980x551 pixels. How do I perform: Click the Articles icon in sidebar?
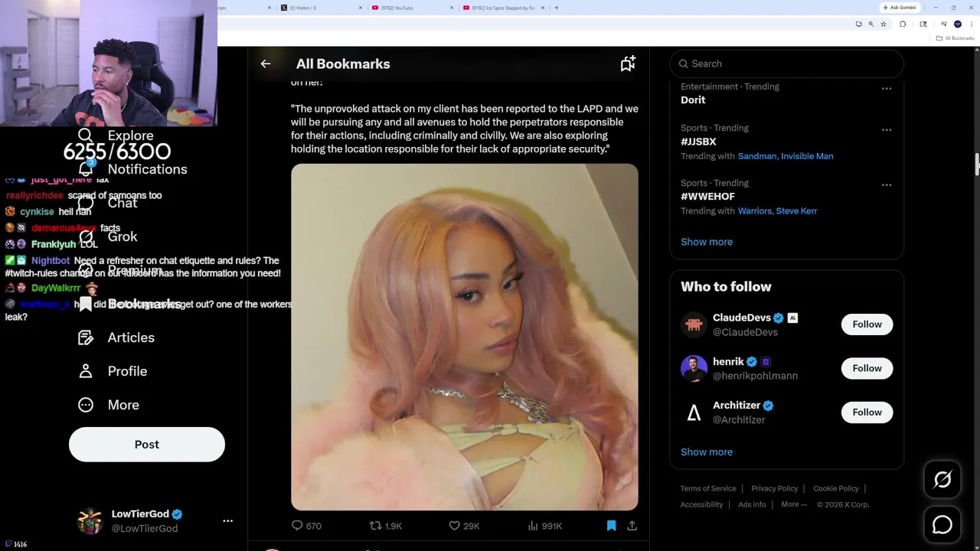(86, 337)
